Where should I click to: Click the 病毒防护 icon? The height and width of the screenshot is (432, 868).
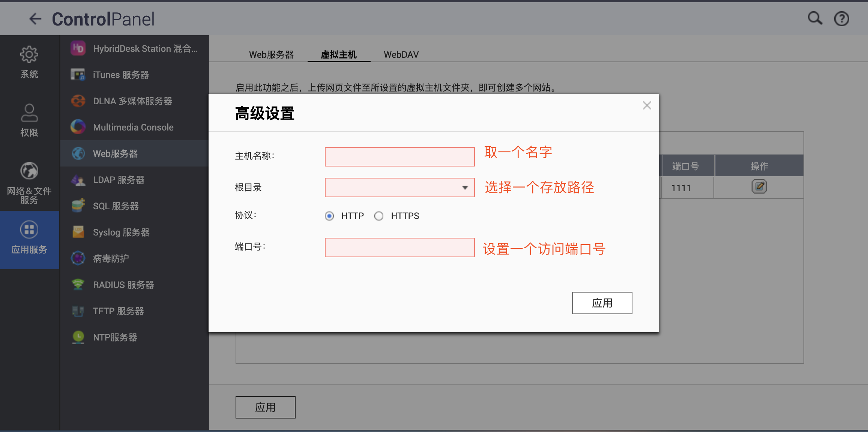coord(78,258)
